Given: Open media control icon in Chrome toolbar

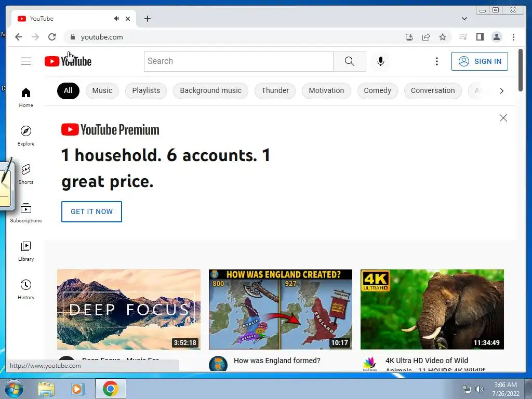Looking at the screenshot, I should tap(463, 37).
